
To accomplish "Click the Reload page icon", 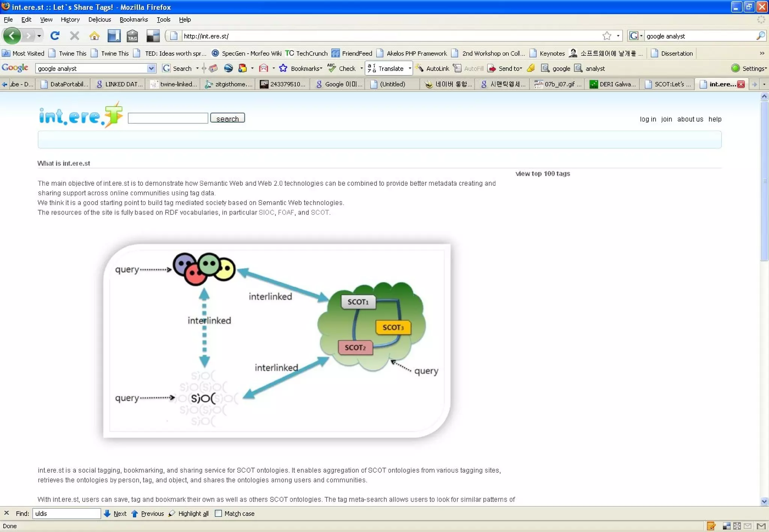I will tap(55, 36).
